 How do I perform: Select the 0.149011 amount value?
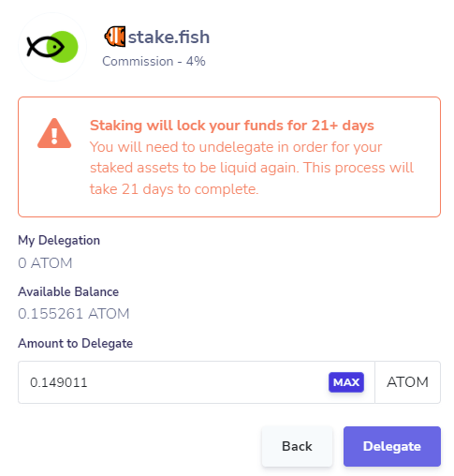[x=59, y=382]
